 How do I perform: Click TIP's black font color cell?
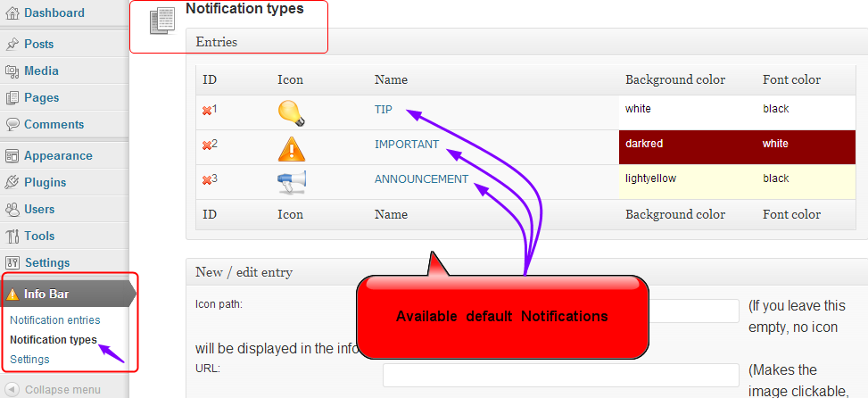(806, 113)
